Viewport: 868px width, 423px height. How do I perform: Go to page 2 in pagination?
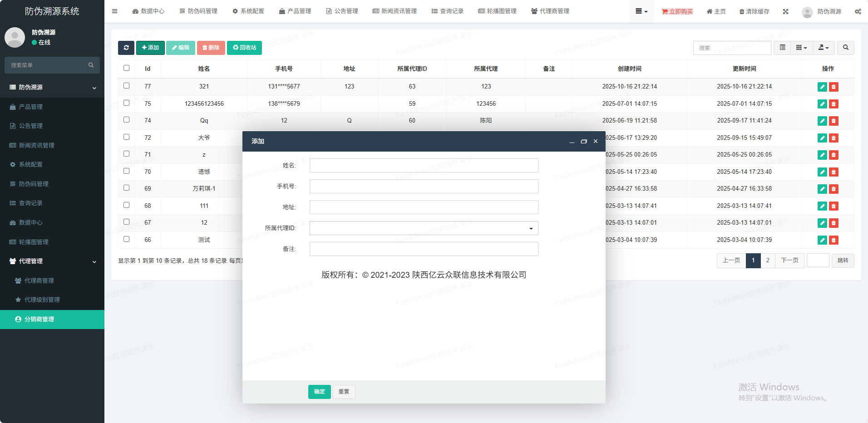(x=768, y=261)
